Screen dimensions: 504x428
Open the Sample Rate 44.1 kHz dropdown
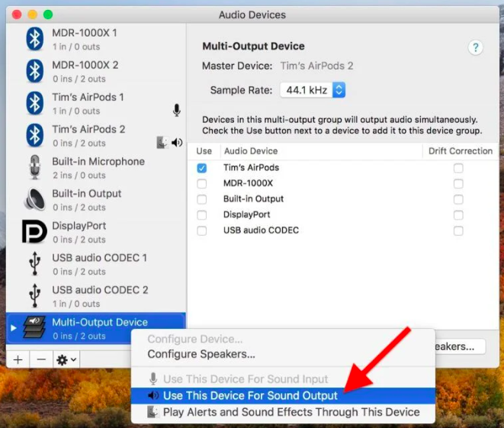pos(313,90)
